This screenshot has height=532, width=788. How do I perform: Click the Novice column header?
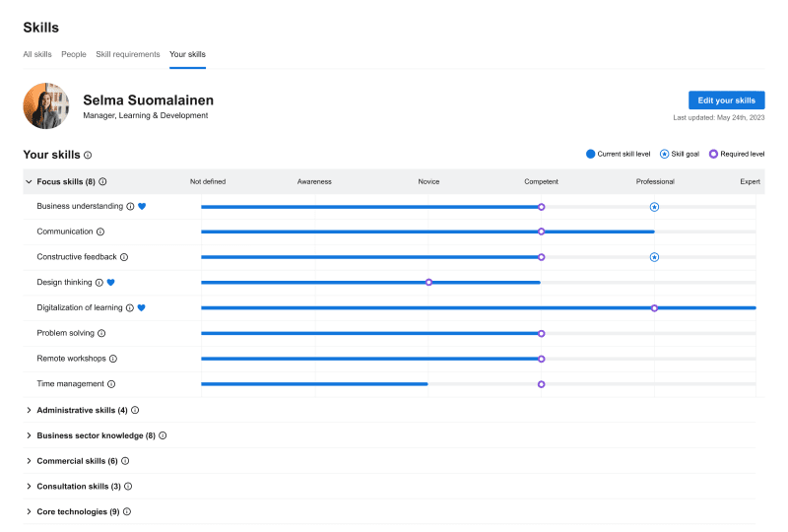click(x=428, y=181)
